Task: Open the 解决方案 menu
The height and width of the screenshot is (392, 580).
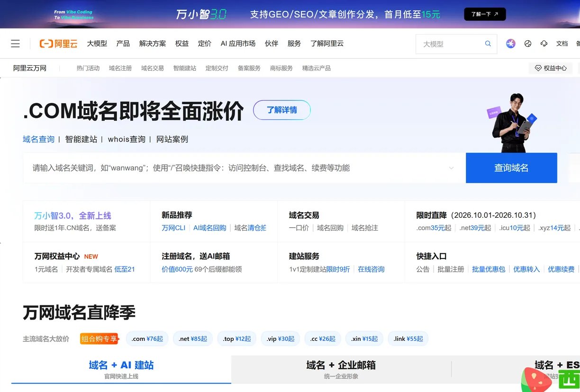Action: [153, 44]
